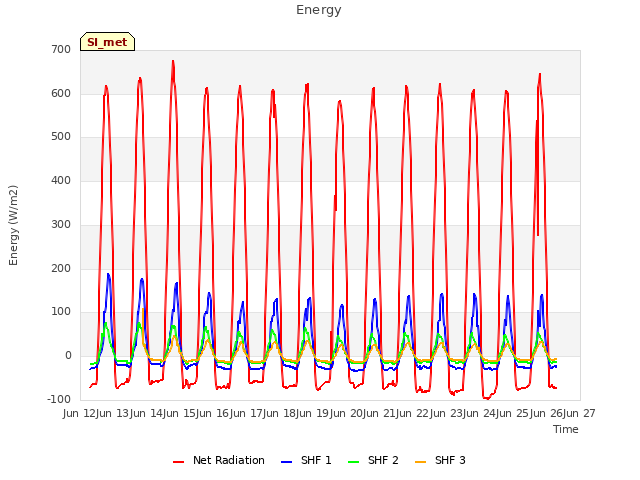
Task: Click the 600 y-axis tick label
Action: point(61,93)
